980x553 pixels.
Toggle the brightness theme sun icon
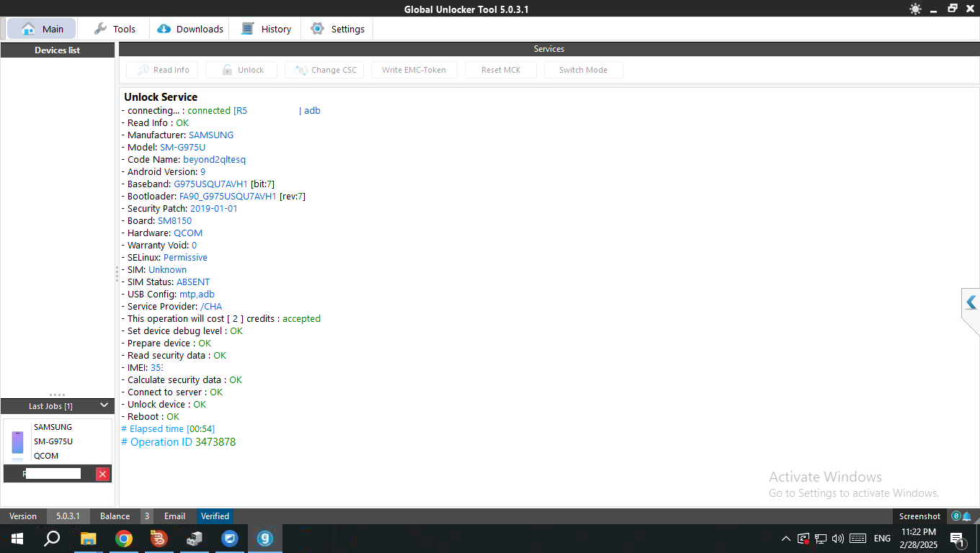click(916, 9)
